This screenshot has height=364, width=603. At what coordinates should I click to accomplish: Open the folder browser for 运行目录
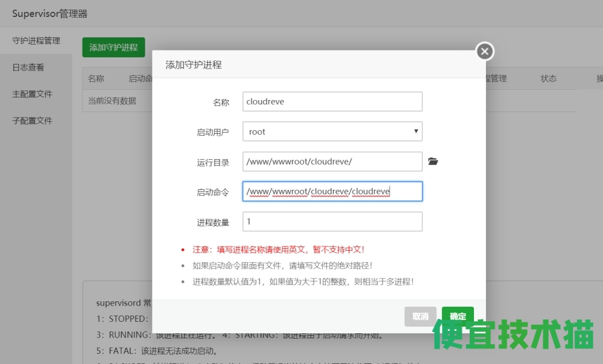(x=433, y=162)
